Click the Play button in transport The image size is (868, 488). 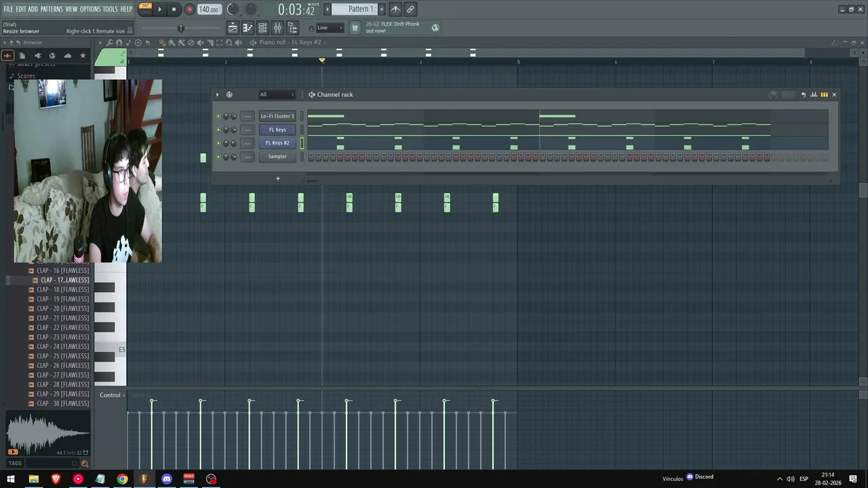pyautogui.click(x=160, y=9)
